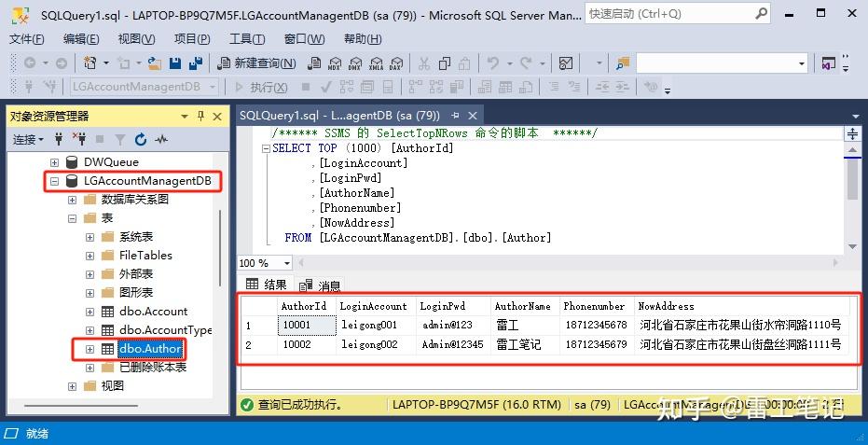The height and width of the screenshot is (445, 868).
Task: Open the 连接 dropdown in Object Explorer
Action: [x=28, y=140]
